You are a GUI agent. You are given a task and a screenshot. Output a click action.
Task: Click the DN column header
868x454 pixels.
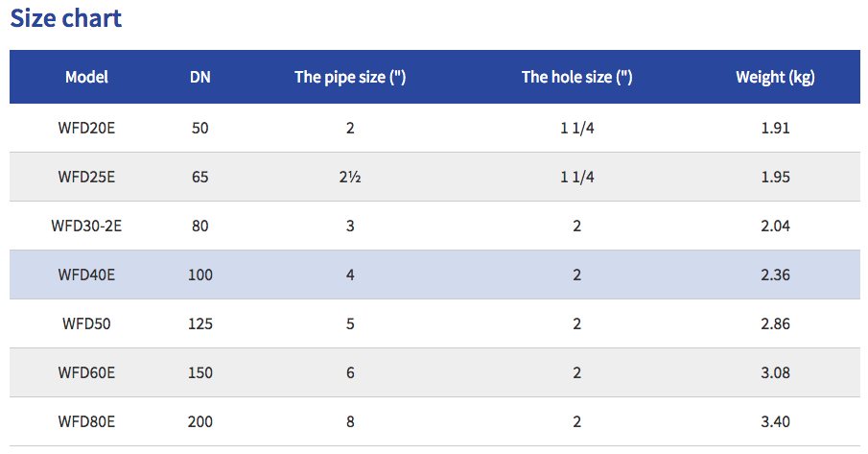pyautogui.click(x=199, y=77)
